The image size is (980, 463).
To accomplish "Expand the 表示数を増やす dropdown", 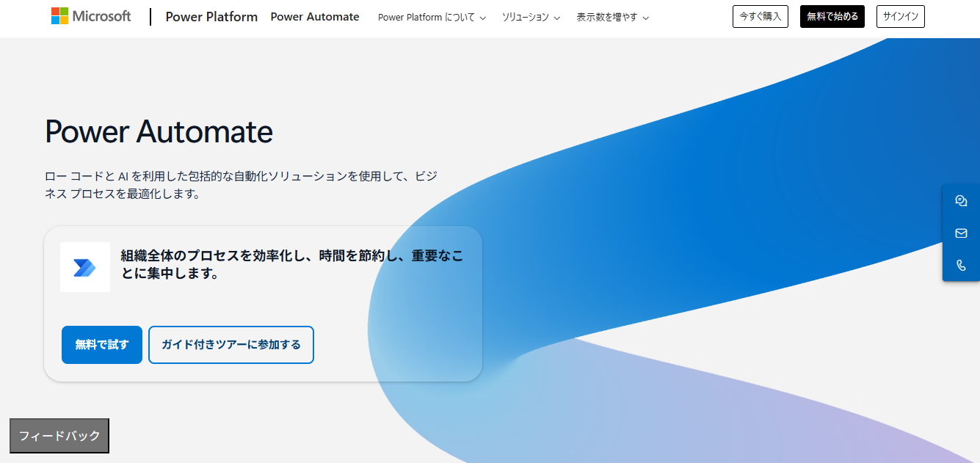I will (x=613, y=17).
